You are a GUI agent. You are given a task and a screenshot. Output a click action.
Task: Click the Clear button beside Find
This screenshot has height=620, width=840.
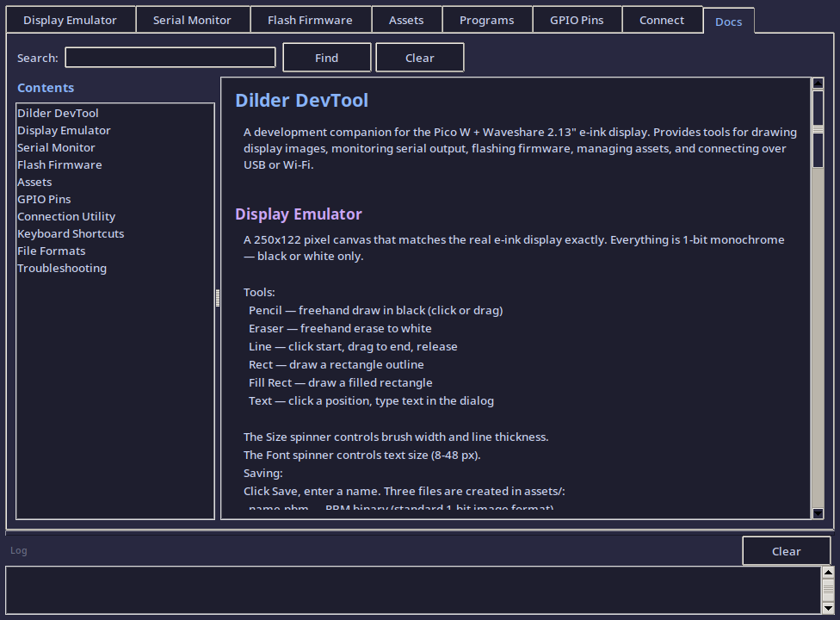[419, 57]
